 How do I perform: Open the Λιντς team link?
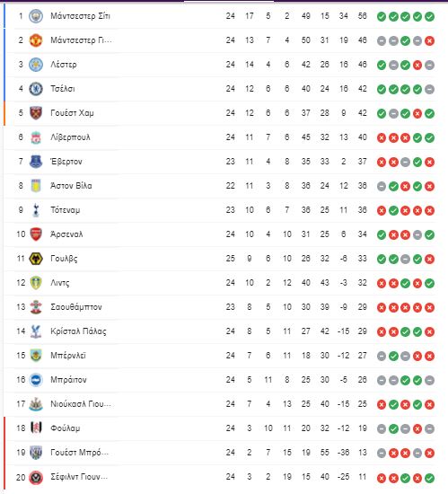point(60,283)
